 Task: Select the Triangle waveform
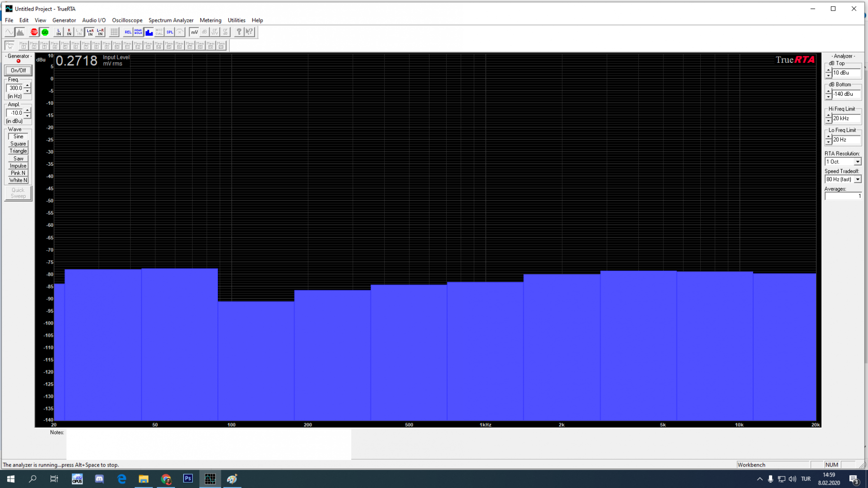(x=18, y=151)
